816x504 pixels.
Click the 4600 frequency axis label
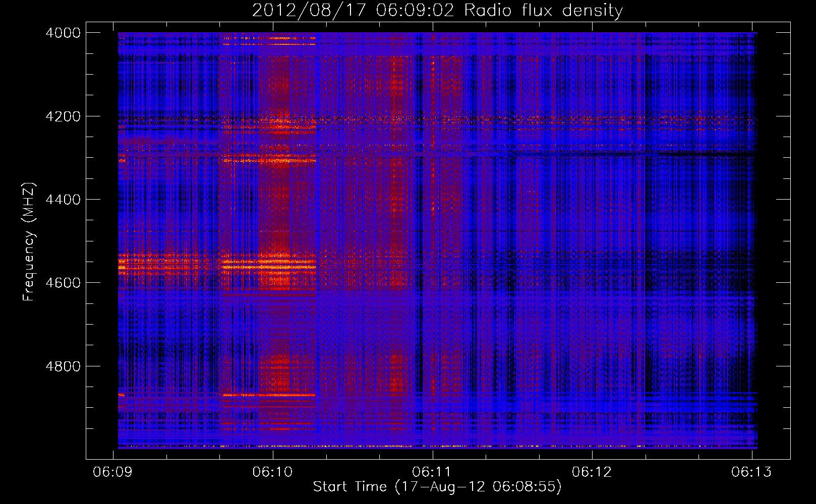[x=63, y=283]
